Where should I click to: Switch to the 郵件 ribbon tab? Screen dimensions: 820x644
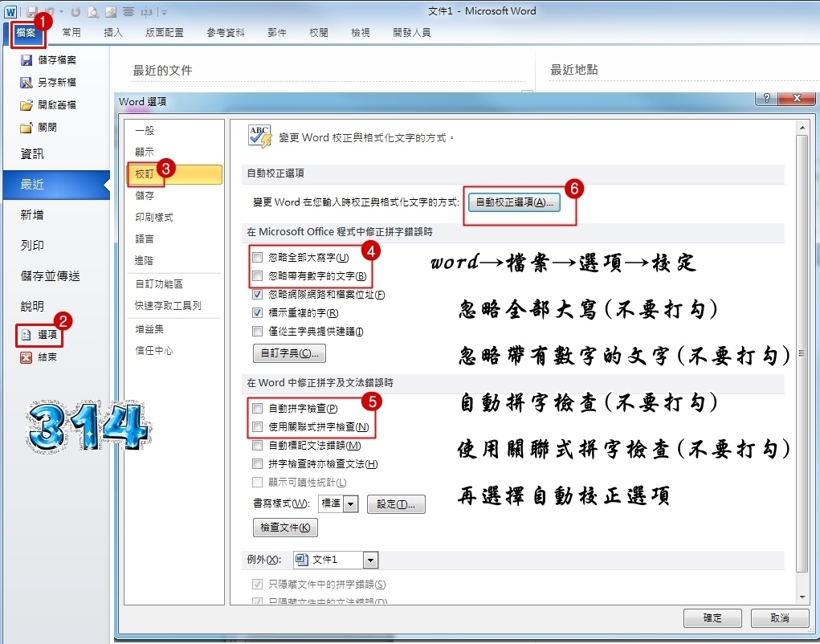coord(277,33)
